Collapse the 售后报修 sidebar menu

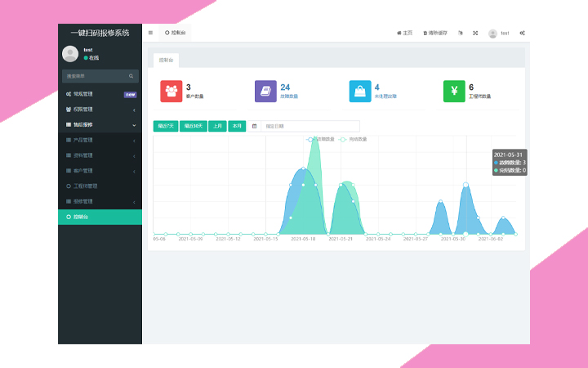pyautogui.click(x=100, y=125)
